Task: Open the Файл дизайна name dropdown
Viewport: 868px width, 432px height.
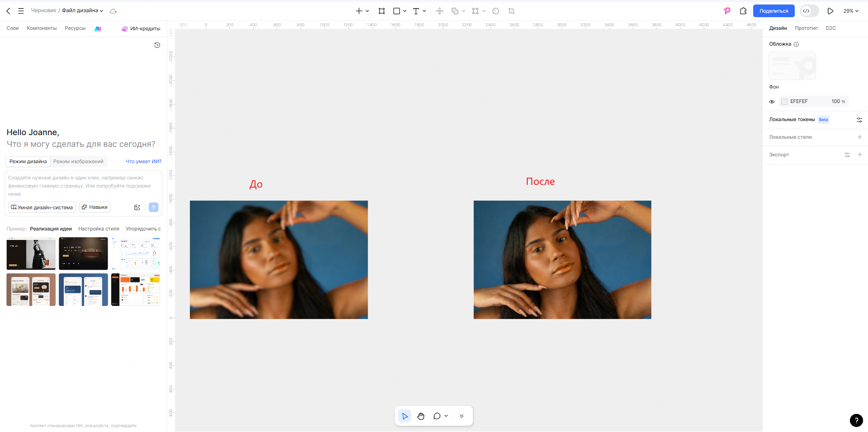Action: tap(83, 11)
